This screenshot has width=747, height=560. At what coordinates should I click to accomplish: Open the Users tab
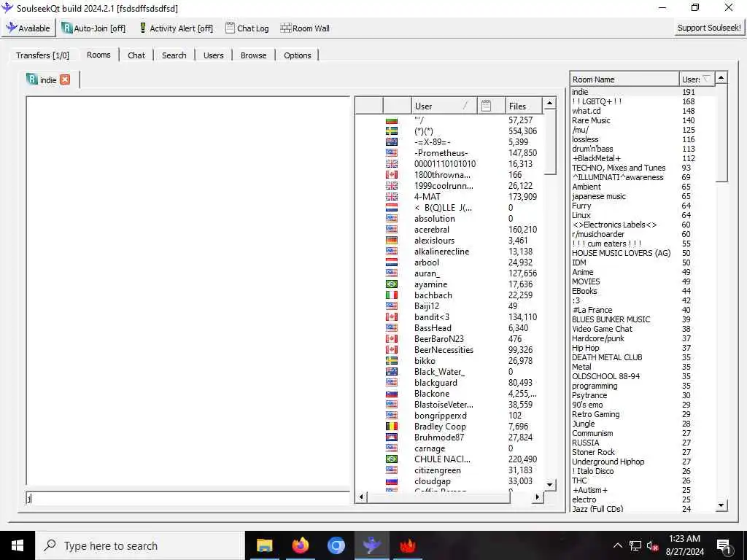point(214,55)
